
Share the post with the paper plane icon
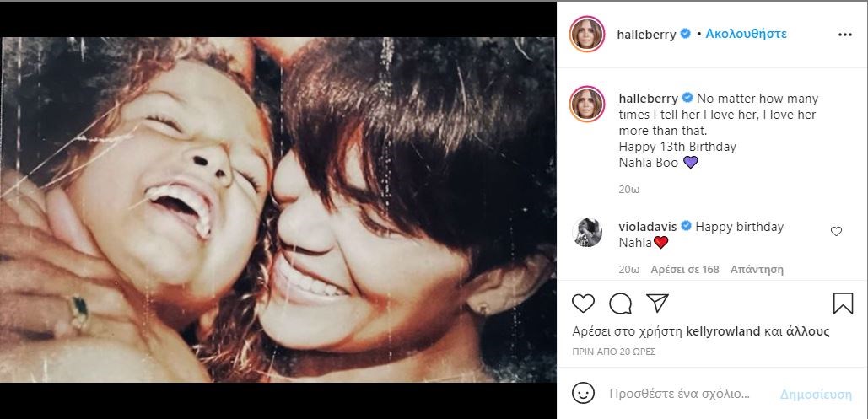[657, 303]
